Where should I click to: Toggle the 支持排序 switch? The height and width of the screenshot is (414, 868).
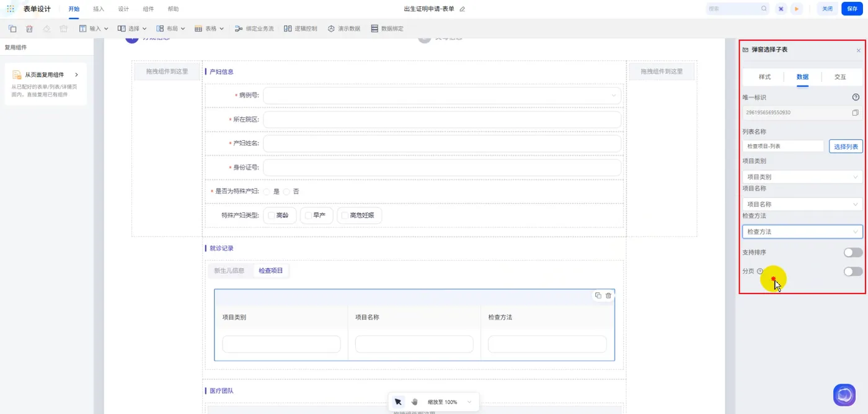(852, 253)
